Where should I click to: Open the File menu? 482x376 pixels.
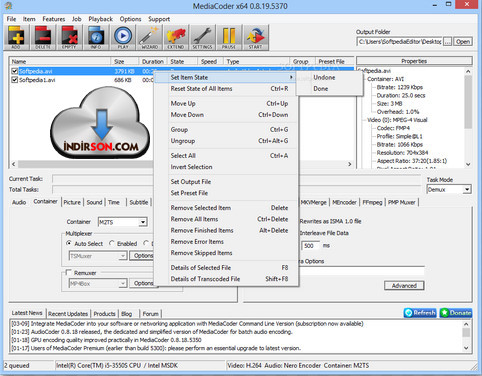click(x=11, y=19)
